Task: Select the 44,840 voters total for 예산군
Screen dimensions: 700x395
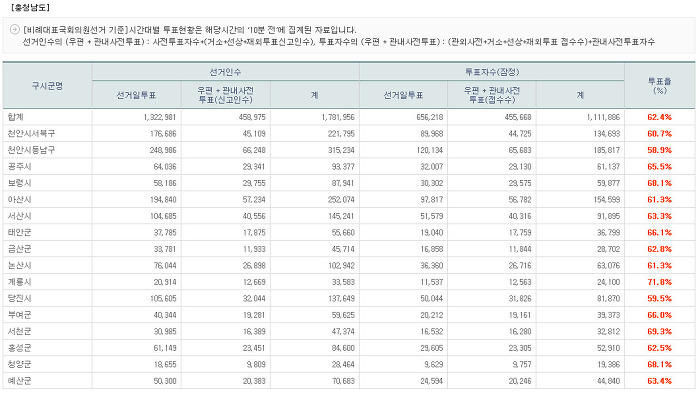Action: [x=608, y=382]
